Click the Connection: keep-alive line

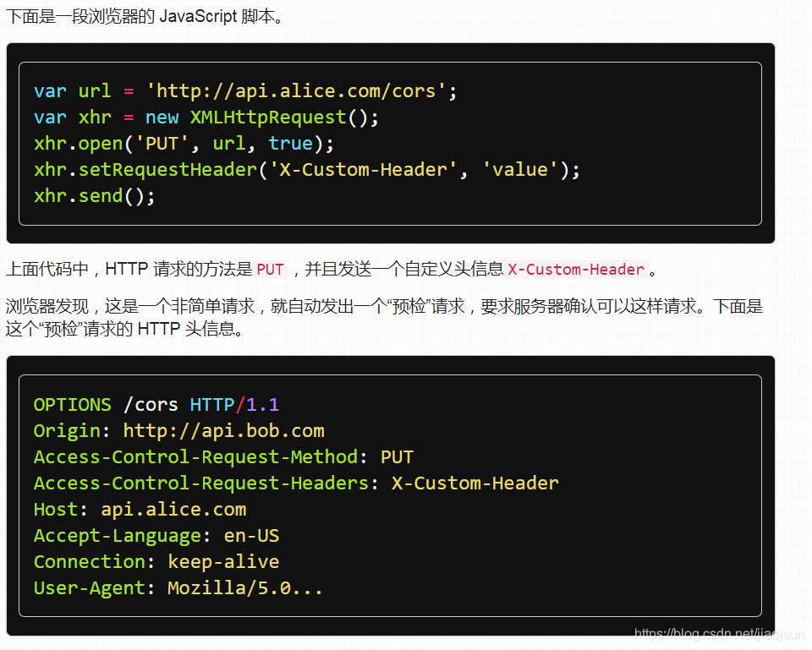[x=156, y=562]
